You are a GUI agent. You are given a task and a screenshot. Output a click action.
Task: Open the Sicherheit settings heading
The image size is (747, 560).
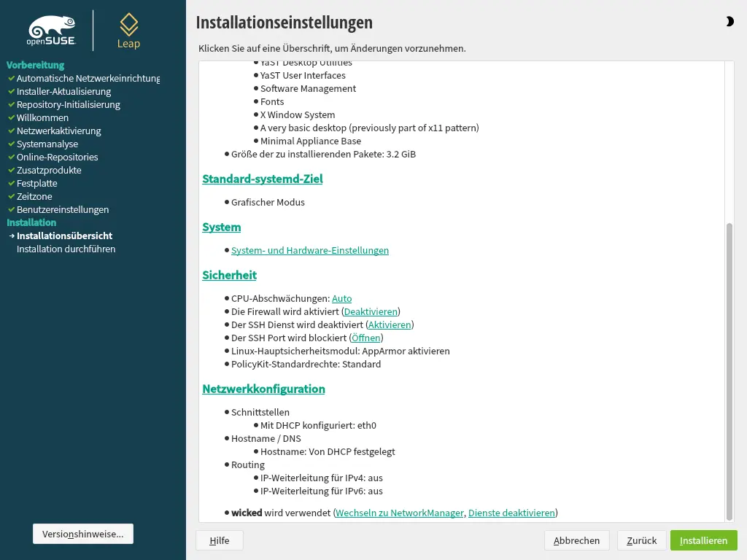(229, 275)
